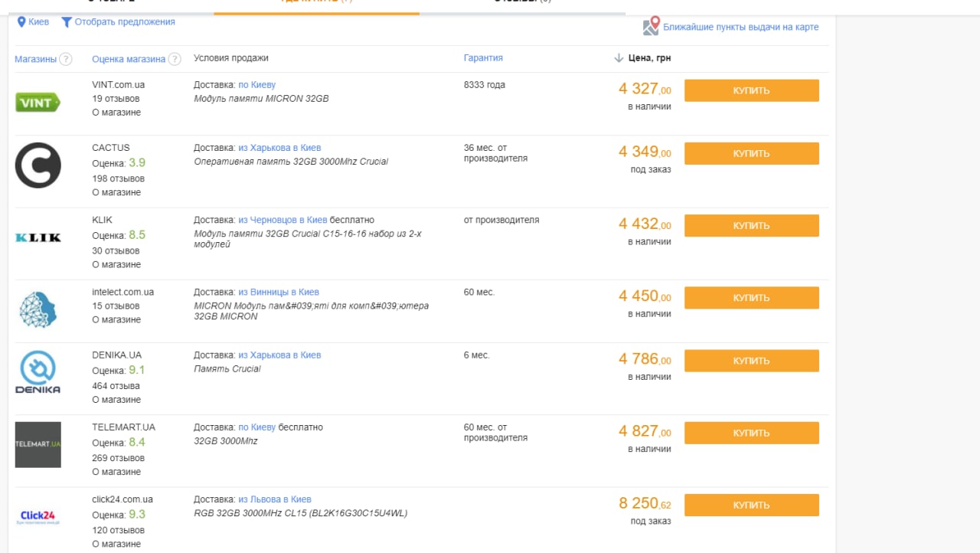The width and height of the screenshot is (980, 553).
Task: Change the city Киев link
Action: coord(38,22)
